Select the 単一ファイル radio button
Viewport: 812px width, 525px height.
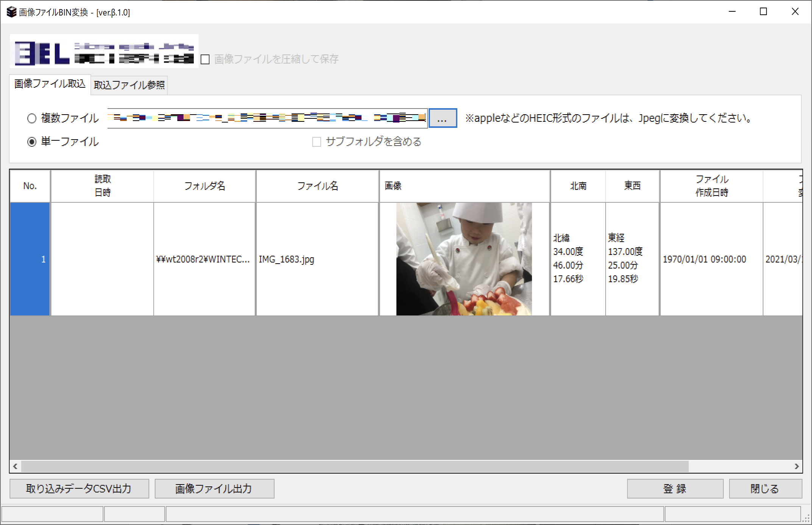tap(32, 142)
